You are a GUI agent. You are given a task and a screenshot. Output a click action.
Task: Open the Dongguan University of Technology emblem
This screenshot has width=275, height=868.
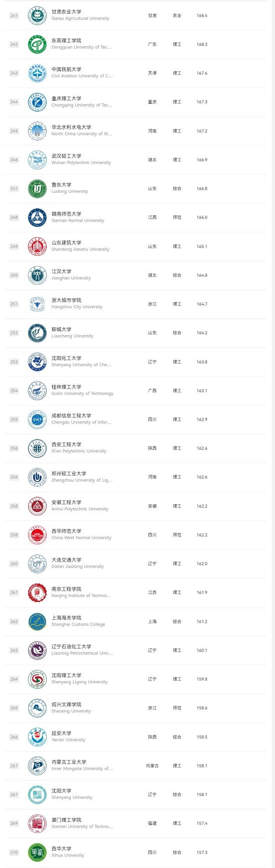click(x=37, y=44)
